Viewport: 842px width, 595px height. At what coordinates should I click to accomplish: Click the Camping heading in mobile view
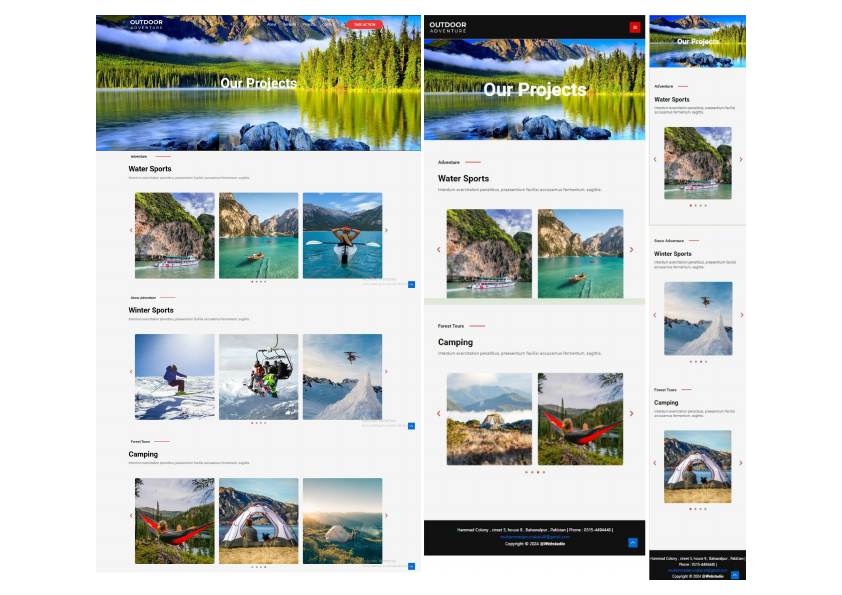pyautogui.click(x=666, y=402)
